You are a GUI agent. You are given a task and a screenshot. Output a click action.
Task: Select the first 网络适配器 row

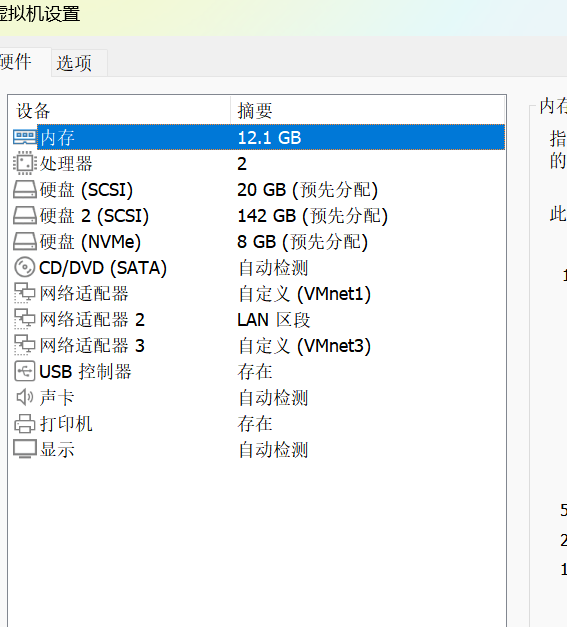point(259,293)
